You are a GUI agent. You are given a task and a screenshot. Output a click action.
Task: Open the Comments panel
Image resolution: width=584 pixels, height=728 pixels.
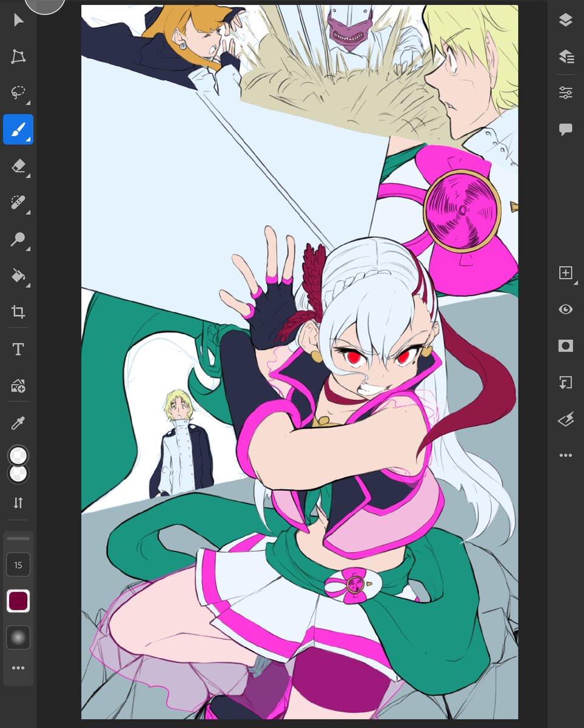pyautogui.click(x=565, y=129)
